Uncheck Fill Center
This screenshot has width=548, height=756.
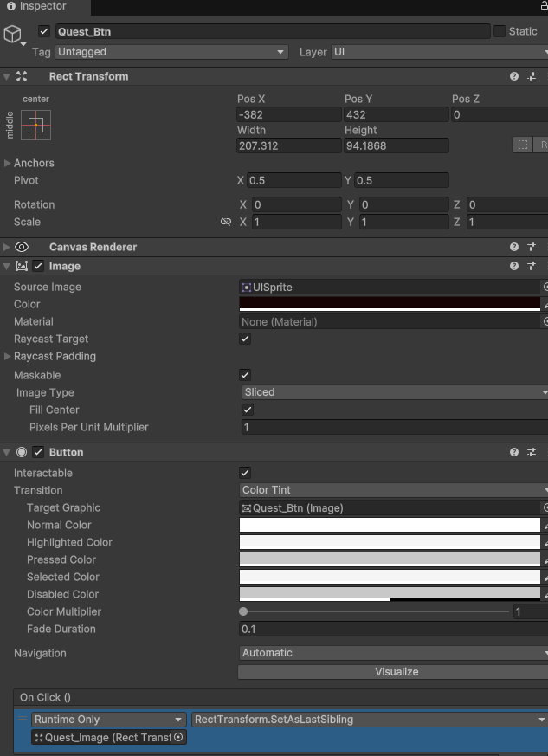248,410
